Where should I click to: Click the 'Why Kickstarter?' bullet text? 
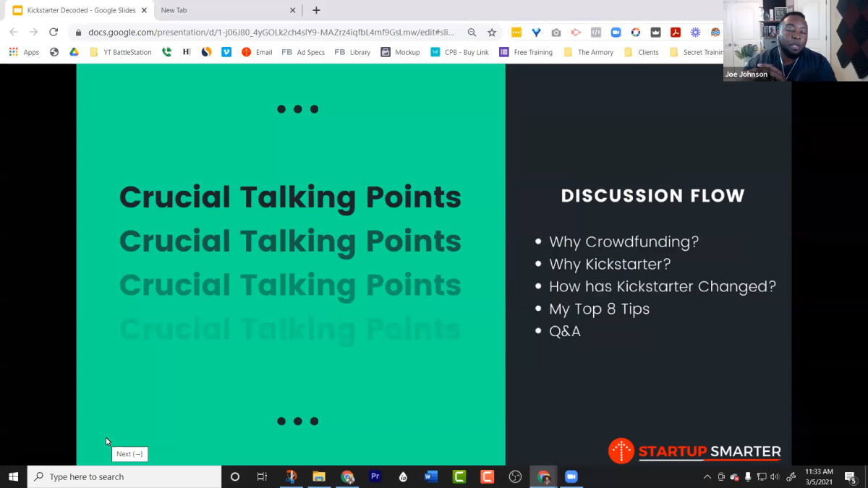(x=610, y=264)
